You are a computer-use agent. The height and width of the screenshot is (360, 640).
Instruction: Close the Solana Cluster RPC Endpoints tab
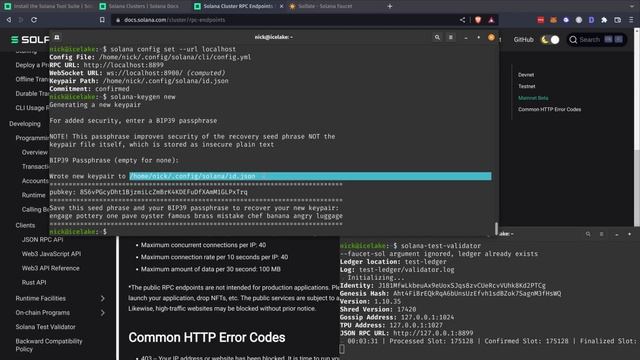[281, 6]
